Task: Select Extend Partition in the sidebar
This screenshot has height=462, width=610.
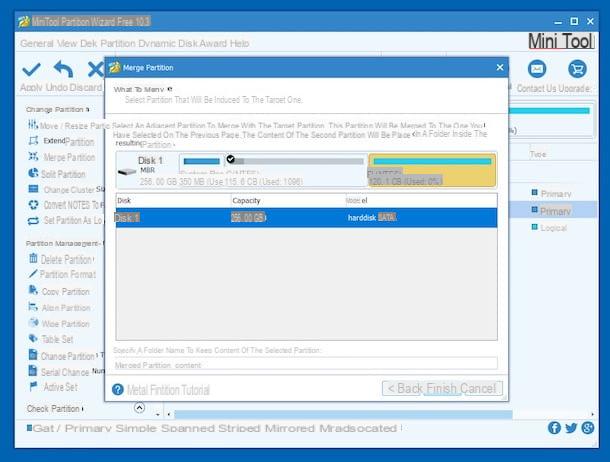Action: [61, 141]
